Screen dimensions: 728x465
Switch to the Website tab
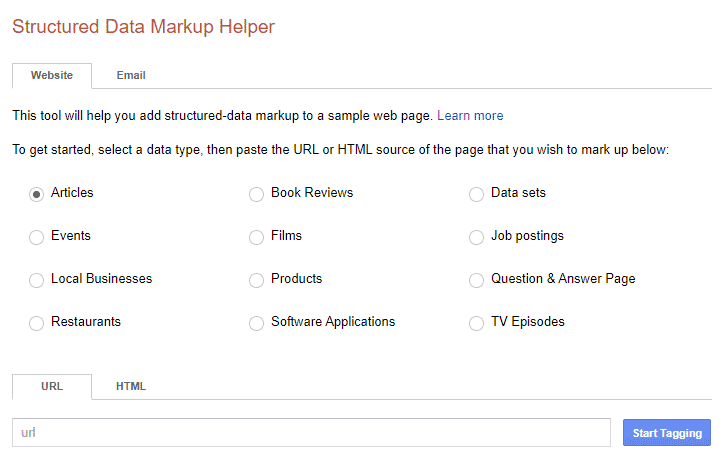point(52,76)
